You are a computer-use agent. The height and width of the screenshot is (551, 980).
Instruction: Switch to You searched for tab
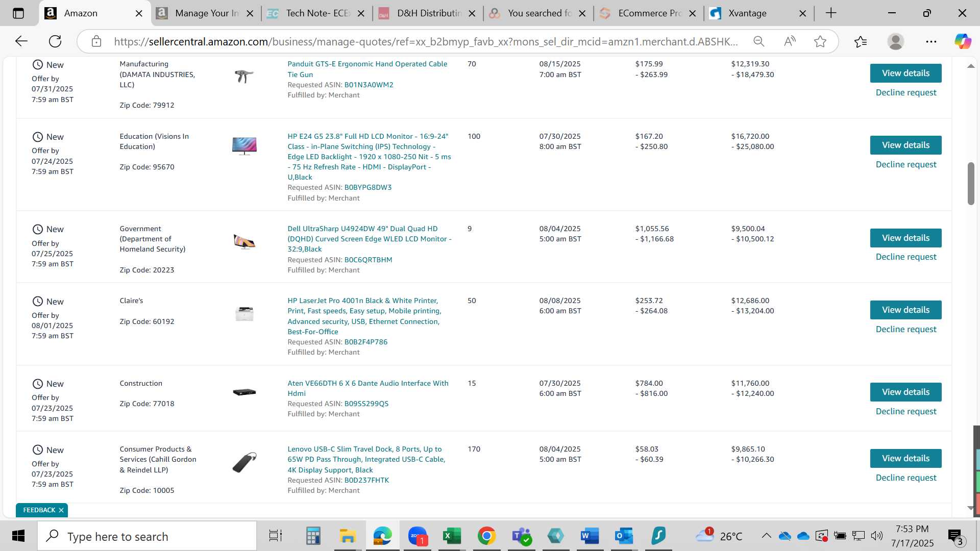pos(539,13)
